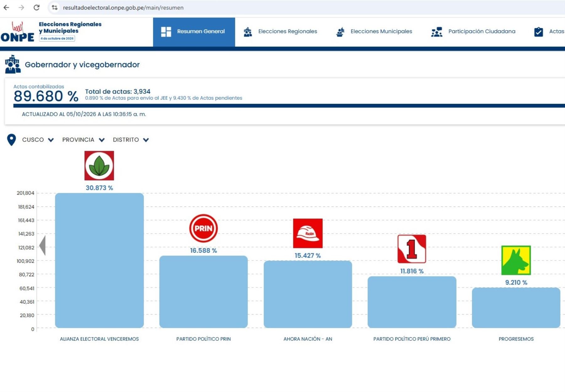
Task: Click the Ahora Nación red helmet logo
Action: pos(308,233)
